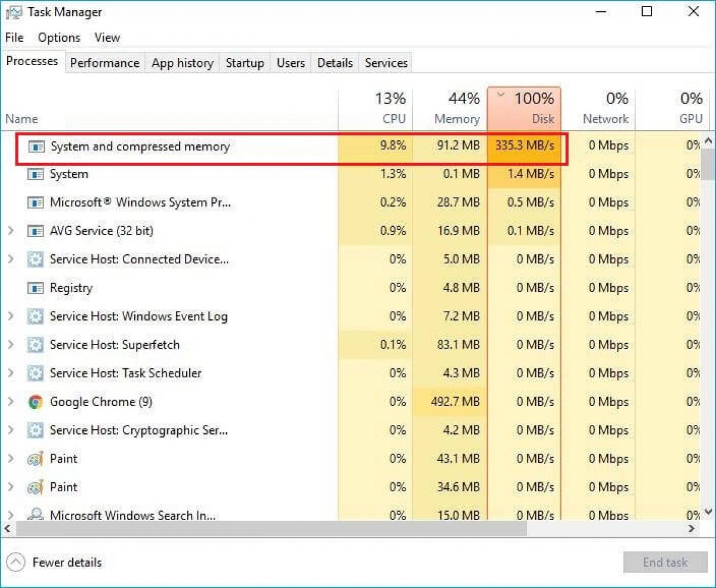The width and height of the screenshot is (716, 588).
Task: Click the 9.8% CPU usage value
Action: click(x=393, y=146)
